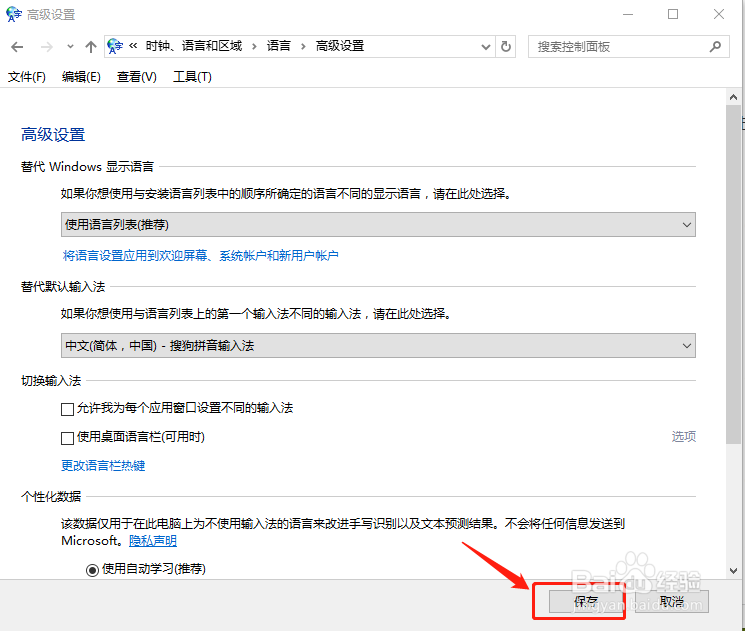Select 使用自动学习(推荐) radio button

(x=92, y=570)
